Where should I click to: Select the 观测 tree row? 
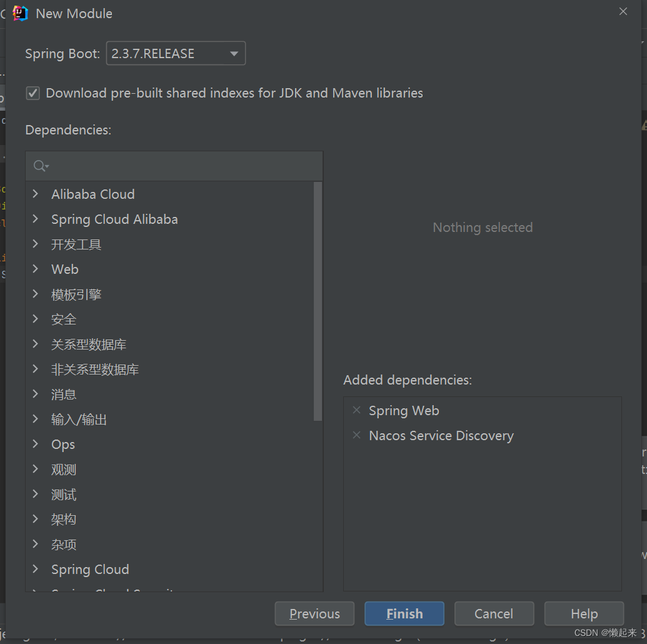tap(169, 470)
